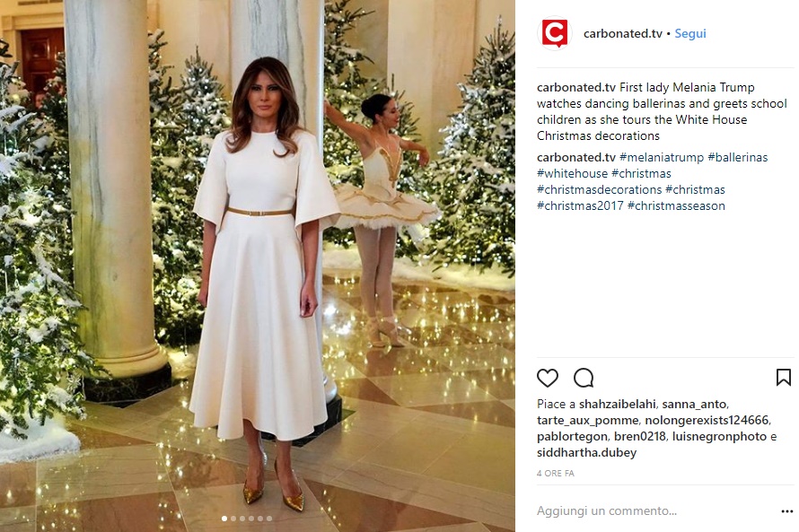Viewport: 799px width, 532px height.
Task: Open the carbonated.tv profile avatar
Action: coord(555,33)
